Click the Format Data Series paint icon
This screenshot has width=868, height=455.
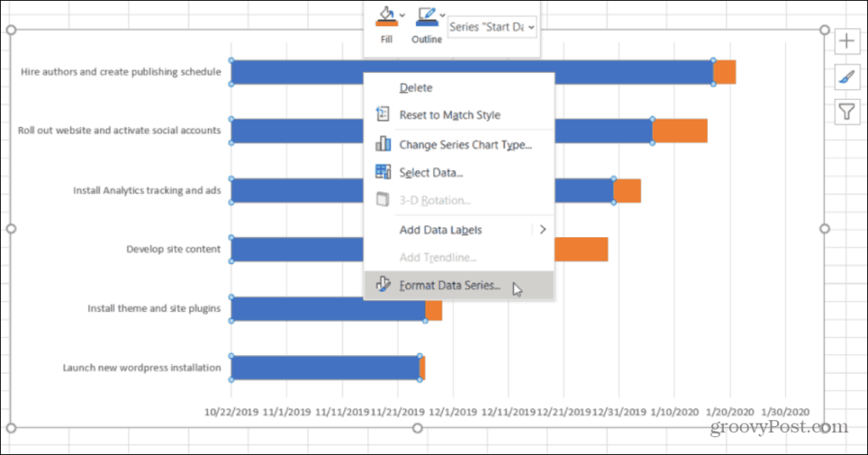[382, 285]
